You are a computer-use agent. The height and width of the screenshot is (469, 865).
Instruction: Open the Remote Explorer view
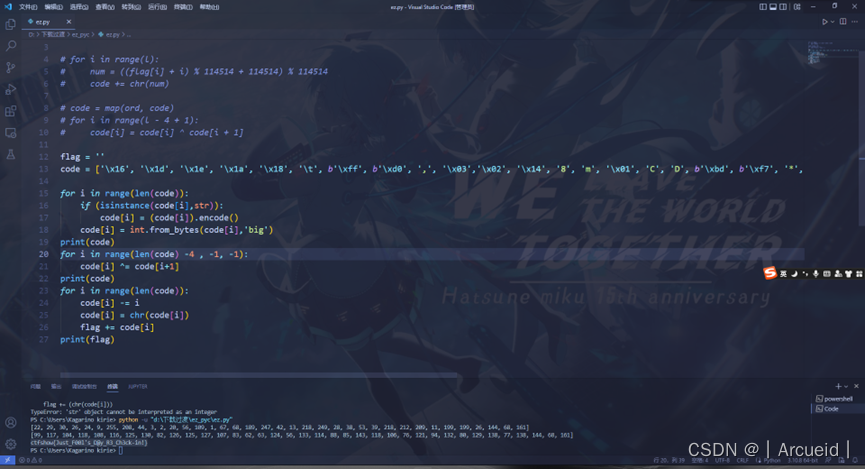pos(10,133)
